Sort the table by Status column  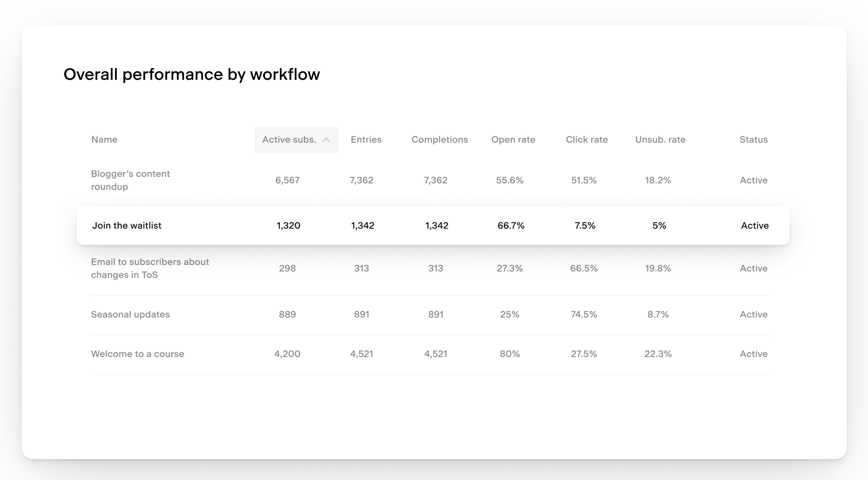point(753,139)
